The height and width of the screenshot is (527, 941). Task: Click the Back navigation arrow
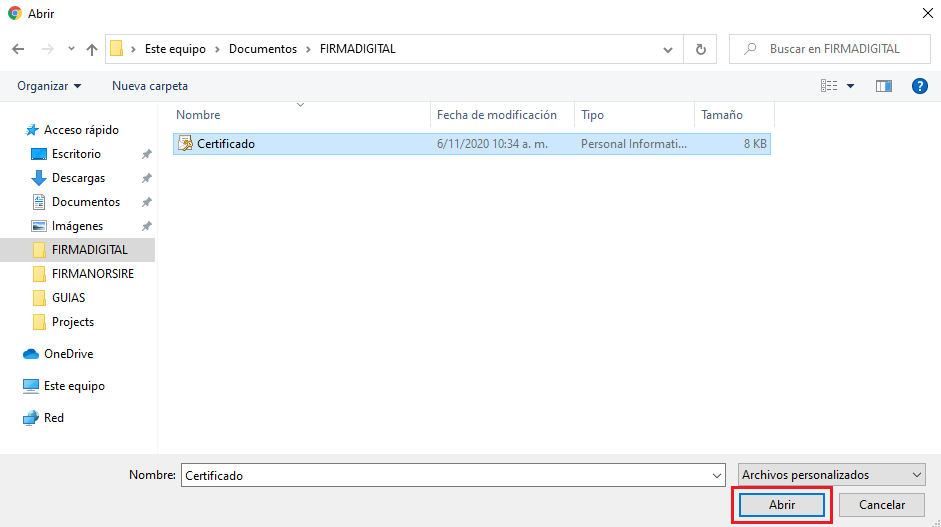(x=18, y=49)
